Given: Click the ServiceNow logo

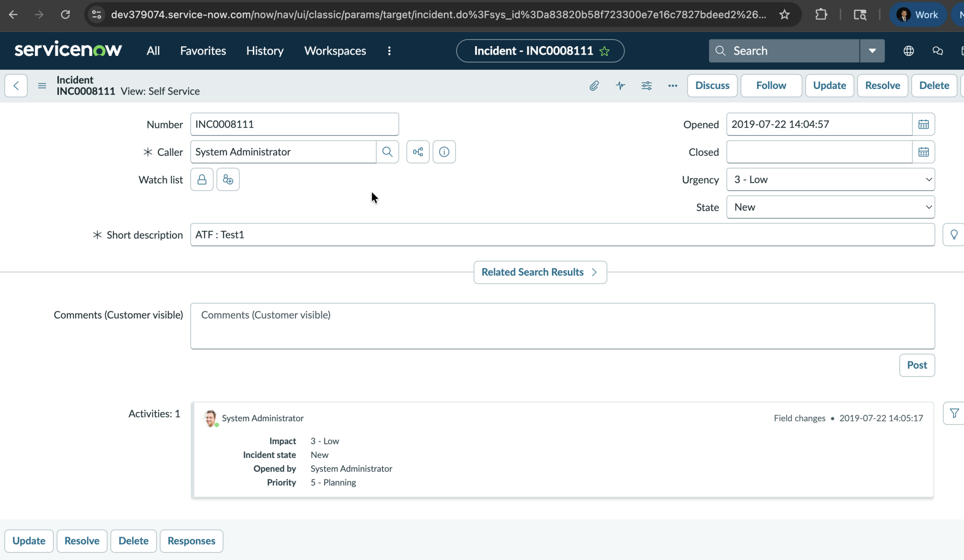Looking at the screenshot, I should click(x=68, y=50).
